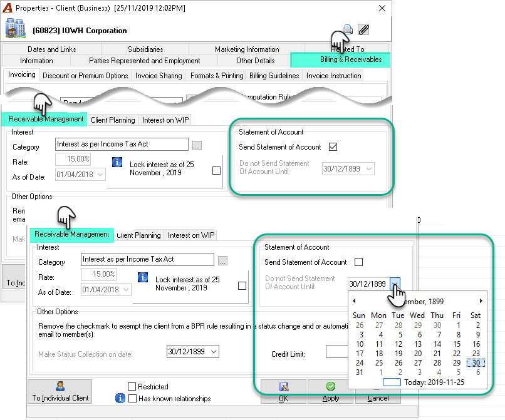Select day 22 in the calendar
The height and width of the screenshot is (420, 505).
coord(457,354)
